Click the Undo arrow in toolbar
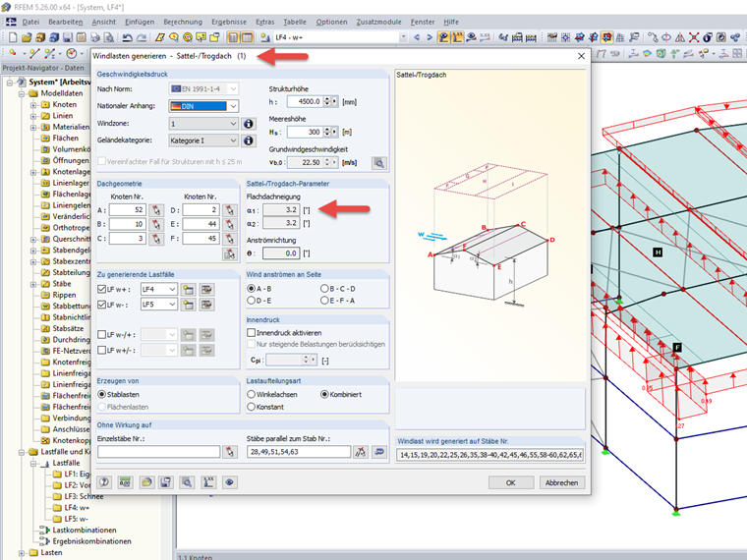The width and height of the screenshot is (747, 560). tap(127, 37)
